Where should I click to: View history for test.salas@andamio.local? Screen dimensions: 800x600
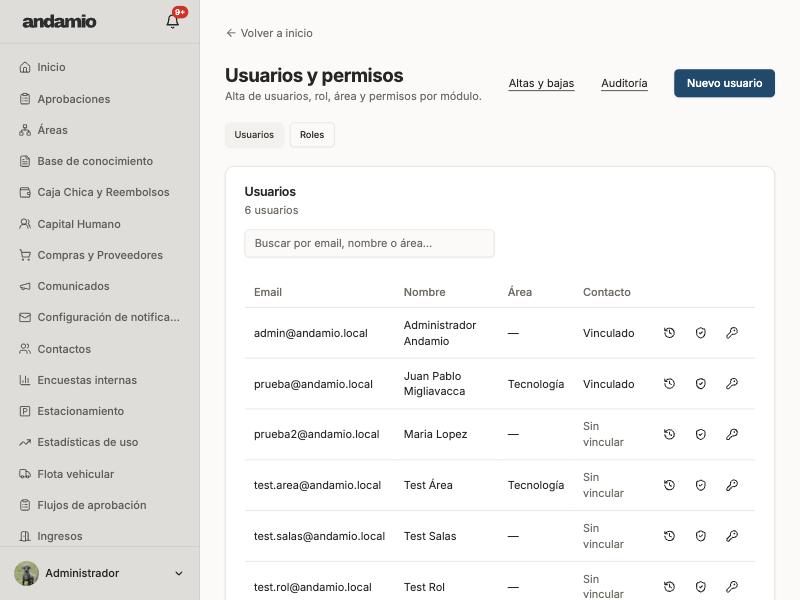coord(669,536)
